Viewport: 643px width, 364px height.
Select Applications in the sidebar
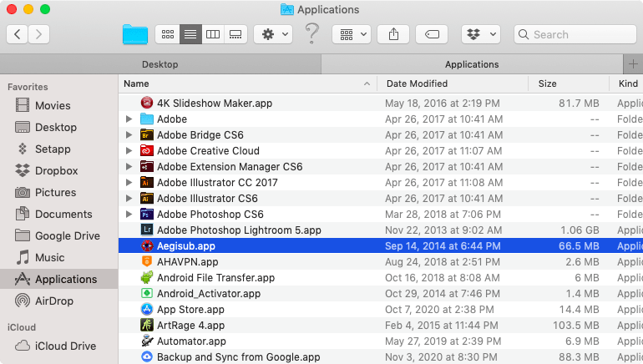point(59,279)
